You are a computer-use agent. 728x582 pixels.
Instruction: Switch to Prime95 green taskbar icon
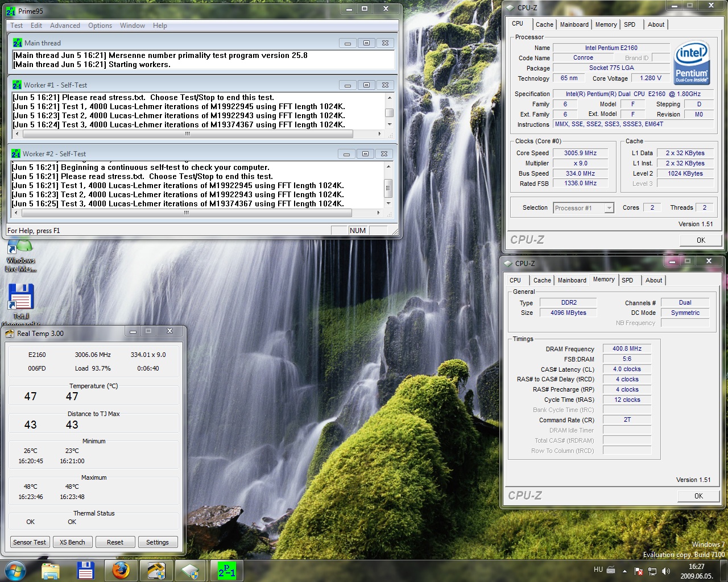226,571
